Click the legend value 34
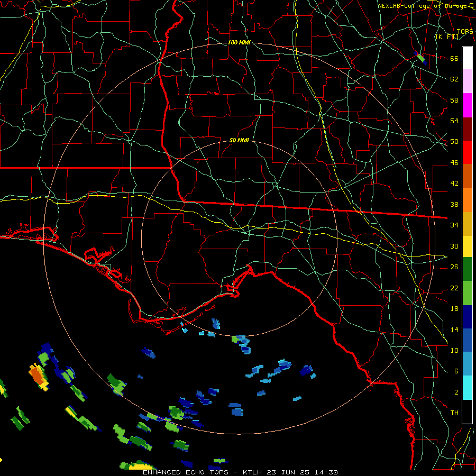 tap(454, 225)
